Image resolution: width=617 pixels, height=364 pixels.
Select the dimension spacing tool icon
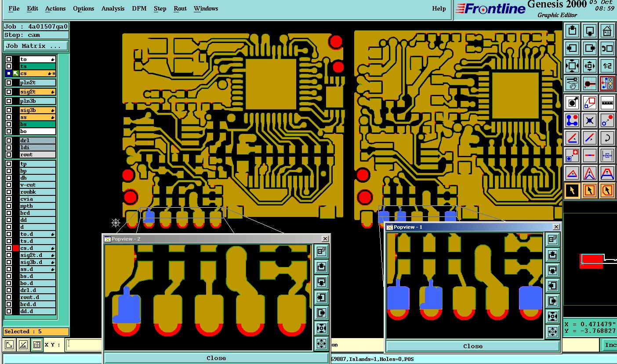[x=607, y=155]
